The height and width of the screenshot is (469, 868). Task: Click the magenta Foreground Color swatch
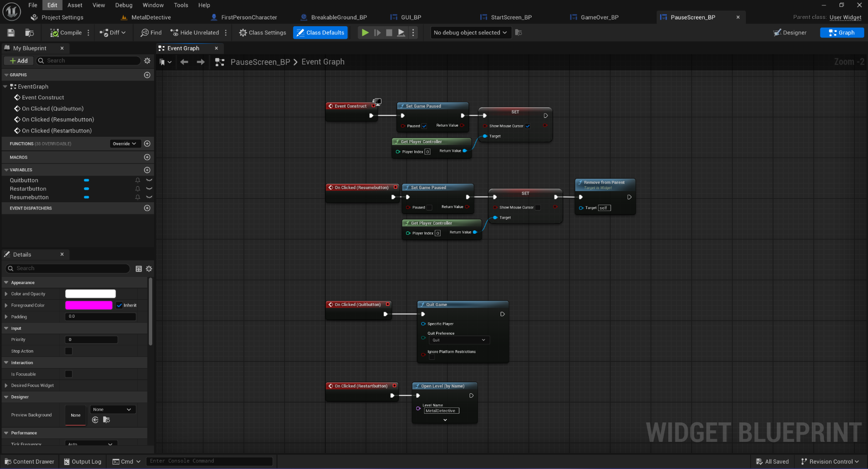click(x=89, y=306)
